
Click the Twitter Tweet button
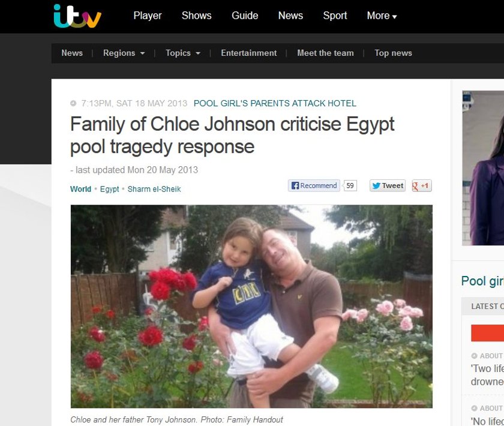(388, 185)
